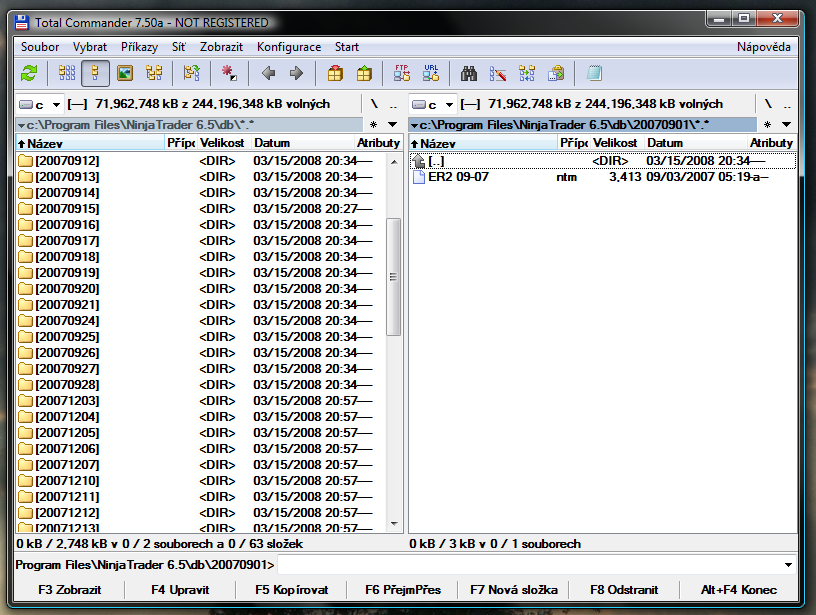Open file search with the binoculars icon
This screenshot has height=615, width=816.
469,73
